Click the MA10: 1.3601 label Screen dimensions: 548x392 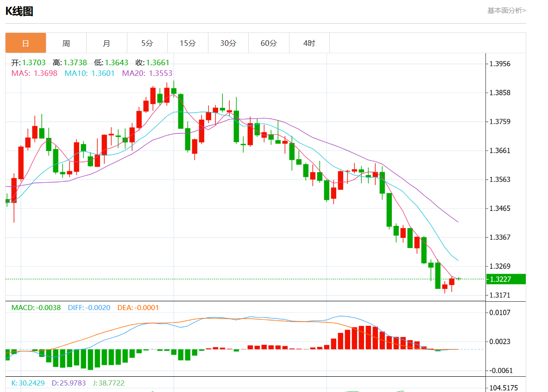point(89,73)
